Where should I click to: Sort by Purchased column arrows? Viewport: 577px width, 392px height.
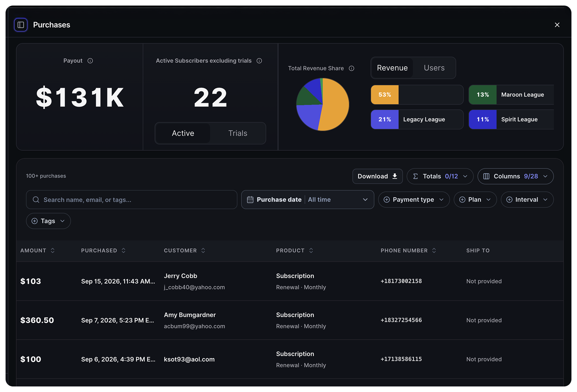pos(124,251)
